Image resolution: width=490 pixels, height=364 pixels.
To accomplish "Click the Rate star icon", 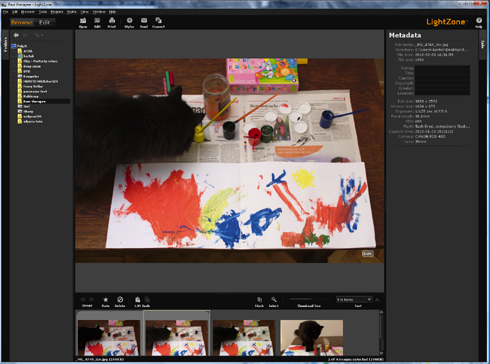I will [x=105, y=299].
